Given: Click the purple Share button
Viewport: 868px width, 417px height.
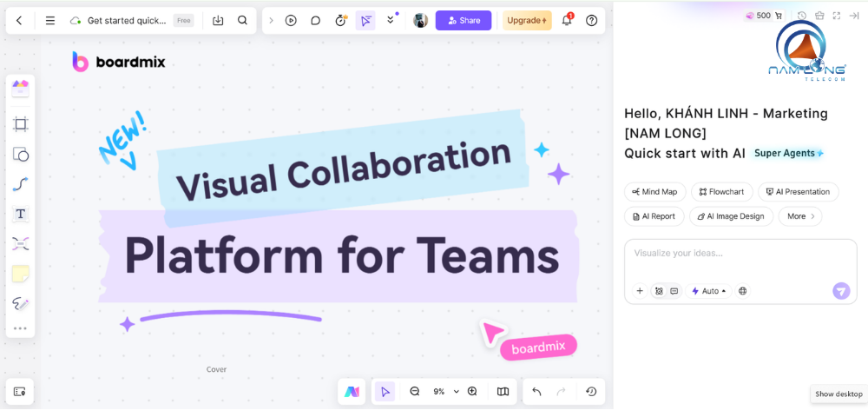Looking at the screenshot, I should (x=463, y=20).
